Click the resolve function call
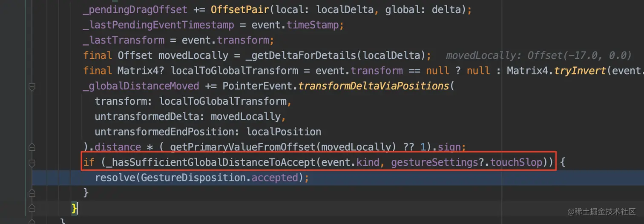This screenshot has height=224, width=644. coord(115,178)
